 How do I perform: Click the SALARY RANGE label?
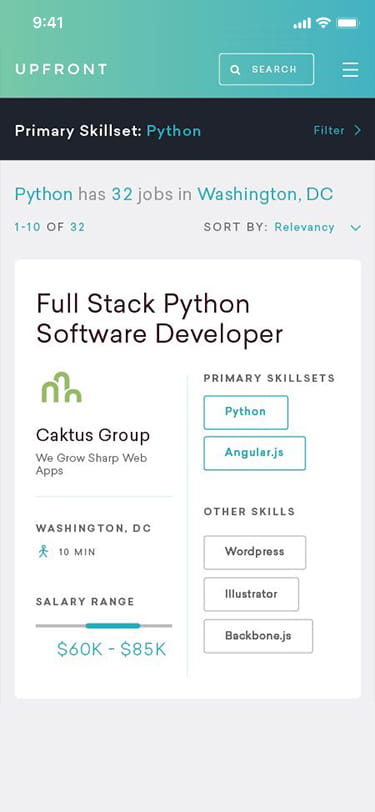pyautogui.click(x=85, y=602)
